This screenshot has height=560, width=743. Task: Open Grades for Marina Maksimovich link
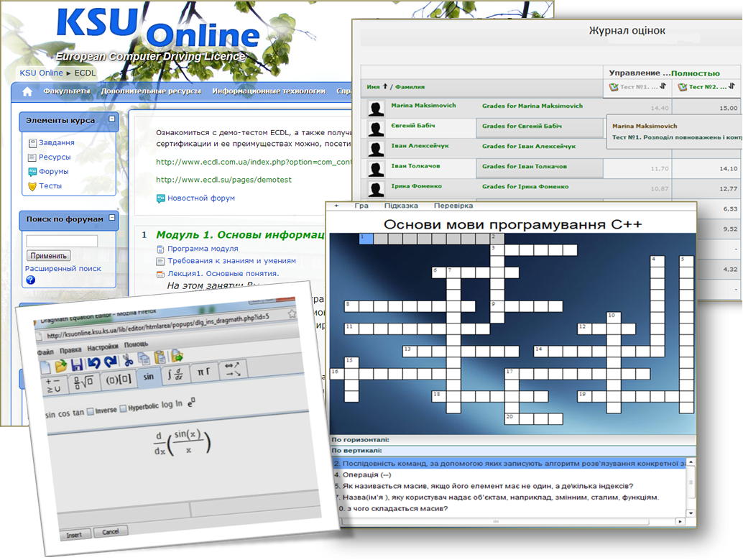pyautogui.click(x=532, y=106)
